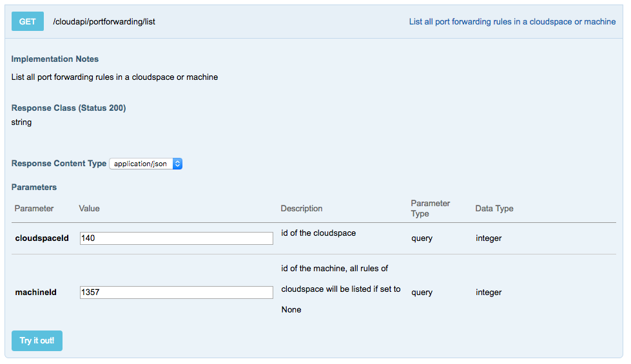
Task: Click inside the machineId value field
Action: (x=176, y=292)
